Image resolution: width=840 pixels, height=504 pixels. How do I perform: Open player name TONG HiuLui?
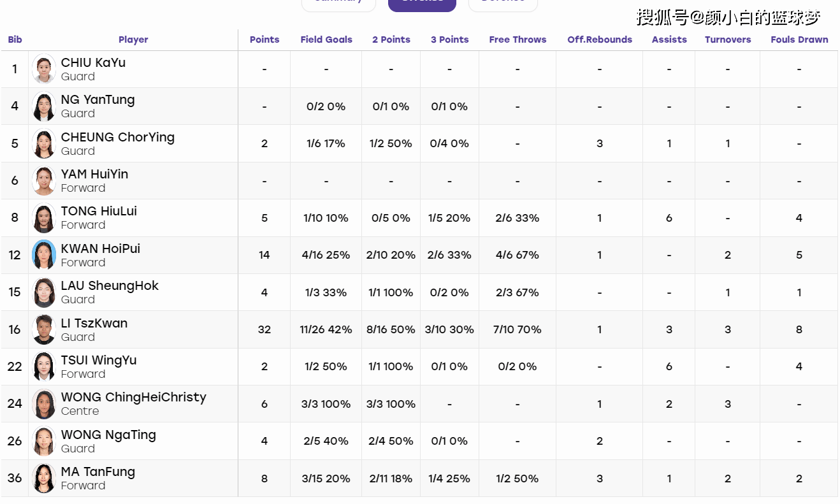click(99, 211)
